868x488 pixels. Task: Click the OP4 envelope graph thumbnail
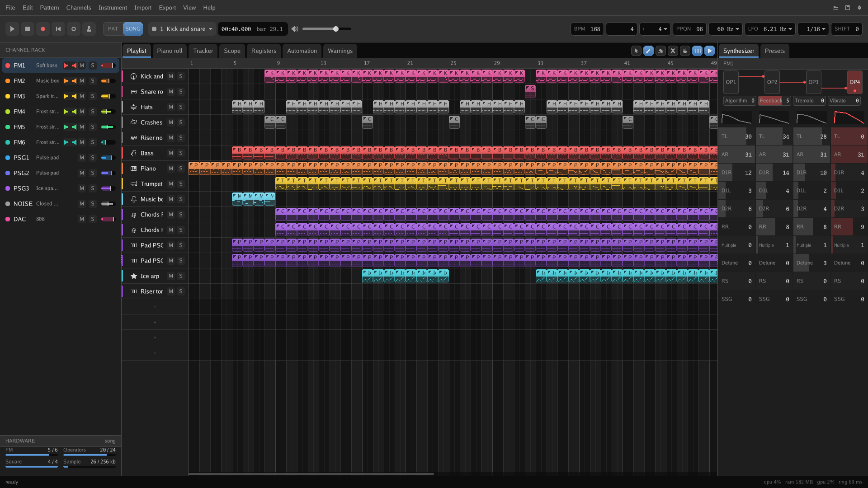[849, 117]
